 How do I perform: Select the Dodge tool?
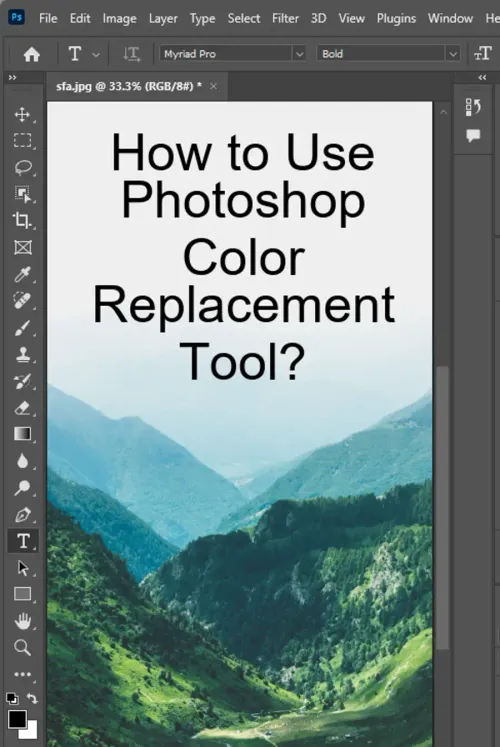coord(22,488)
